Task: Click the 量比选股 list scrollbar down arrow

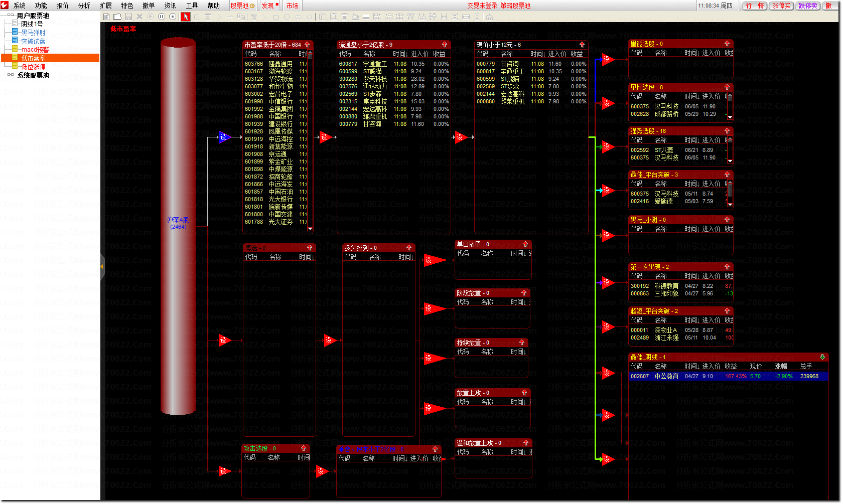Action: pos(730,117)
